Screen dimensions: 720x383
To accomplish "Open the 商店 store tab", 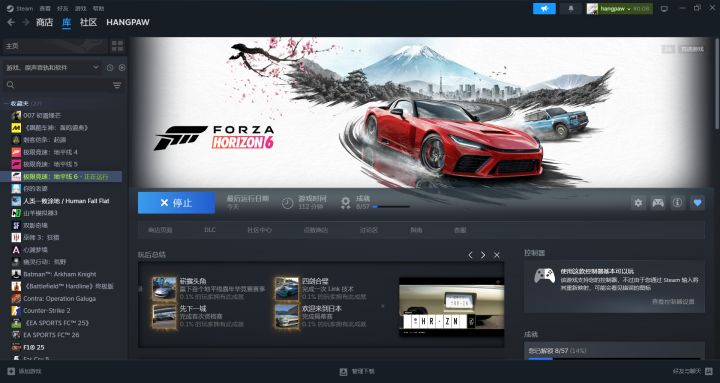I will pos(45,22).
